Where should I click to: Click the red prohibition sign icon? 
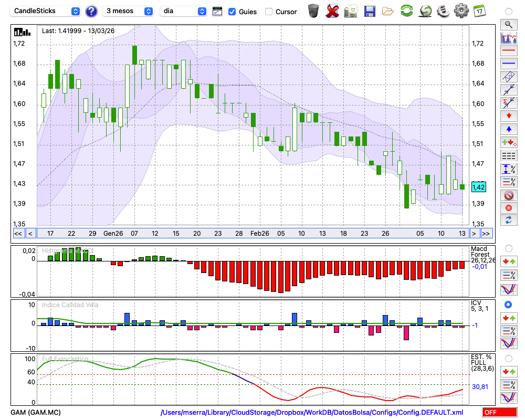point(508,195)
